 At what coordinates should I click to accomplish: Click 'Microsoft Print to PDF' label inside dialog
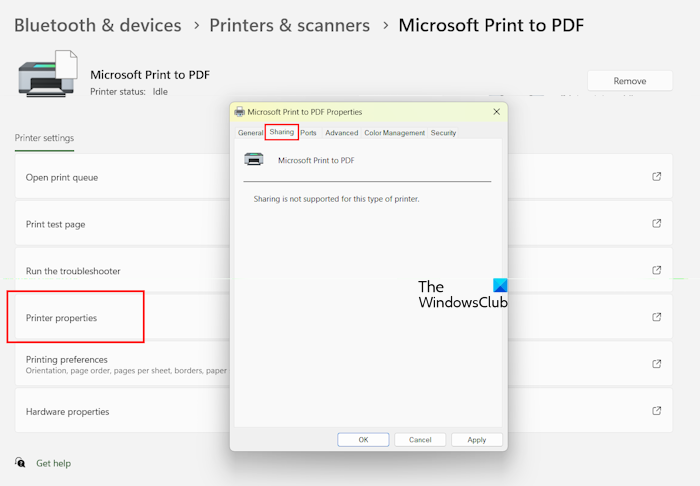pyautogui.click(x=316, y=160)
